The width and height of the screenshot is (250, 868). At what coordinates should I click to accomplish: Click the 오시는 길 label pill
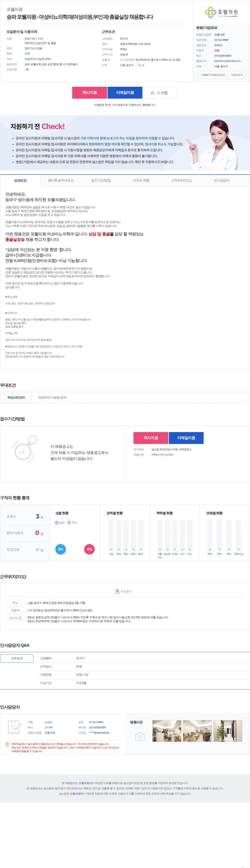15,618
